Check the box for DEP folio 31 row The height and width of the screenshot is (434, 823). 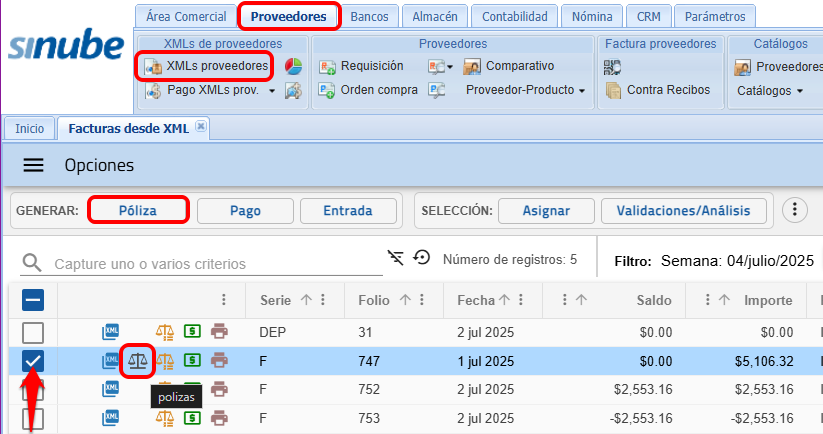(x=33, y=332)
